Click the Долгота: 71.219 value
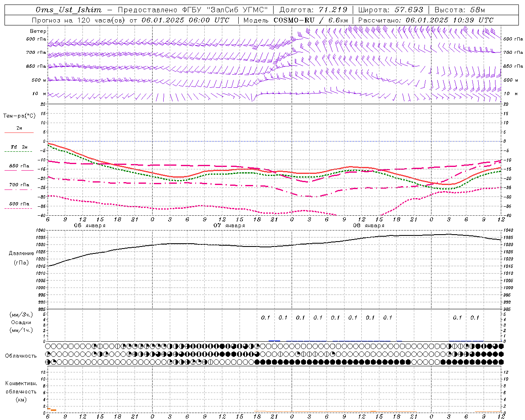 tap(313, 10)
